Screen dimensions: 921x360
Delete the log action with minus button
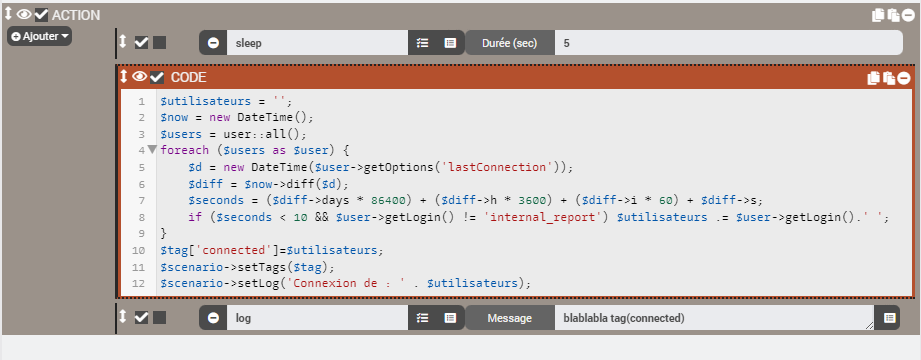213,318
